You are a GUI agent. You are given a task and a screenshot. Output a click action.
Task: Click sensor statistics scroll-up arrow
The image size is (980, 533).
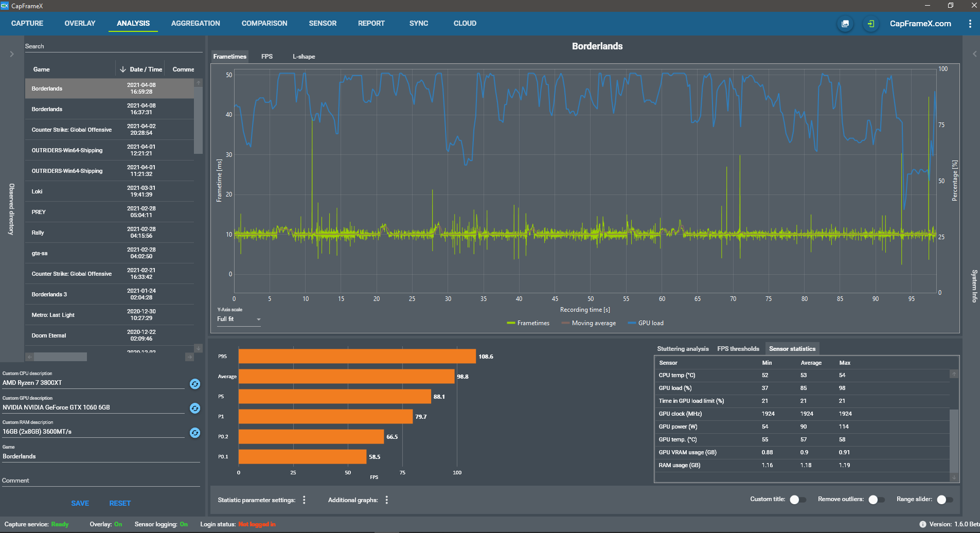pos(954,375)
